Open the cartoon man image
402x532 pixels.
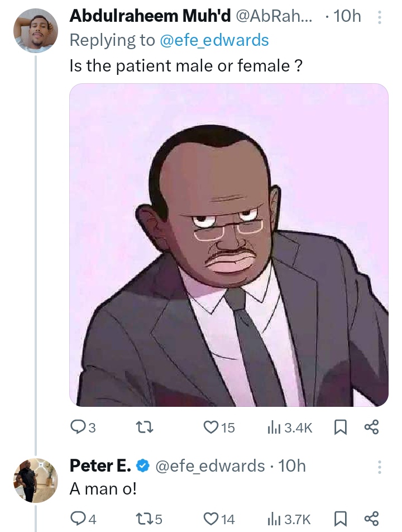pyautogui.click(x=229, y=245)
